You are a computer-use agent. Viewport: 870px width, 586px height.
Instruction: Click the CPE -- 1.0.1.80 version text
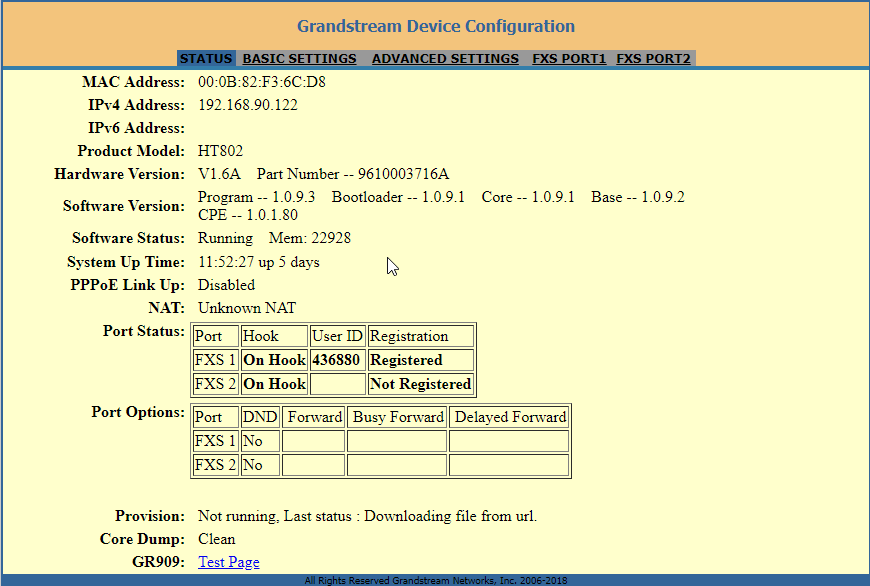(x=248, y=215)
